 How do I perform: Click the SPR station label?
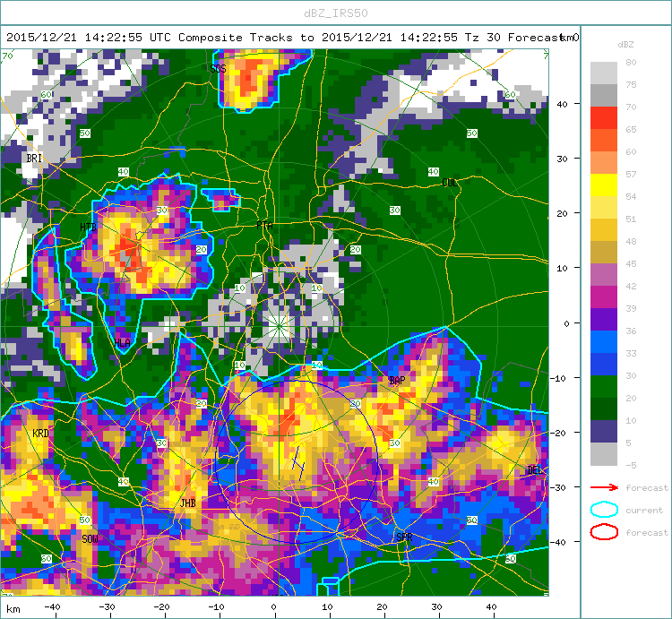[x=404, y=537]
